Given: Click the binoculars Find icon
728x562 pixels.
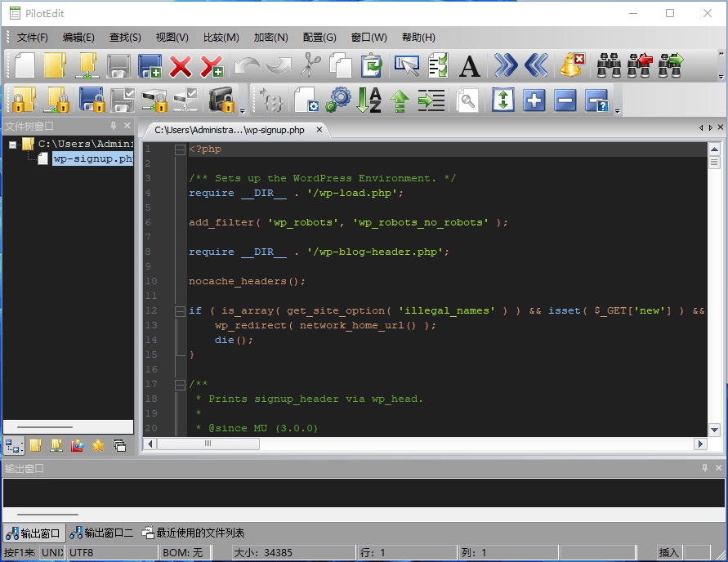Looking at the screenshot, I should pyautogui.click(x=609, y=65).
